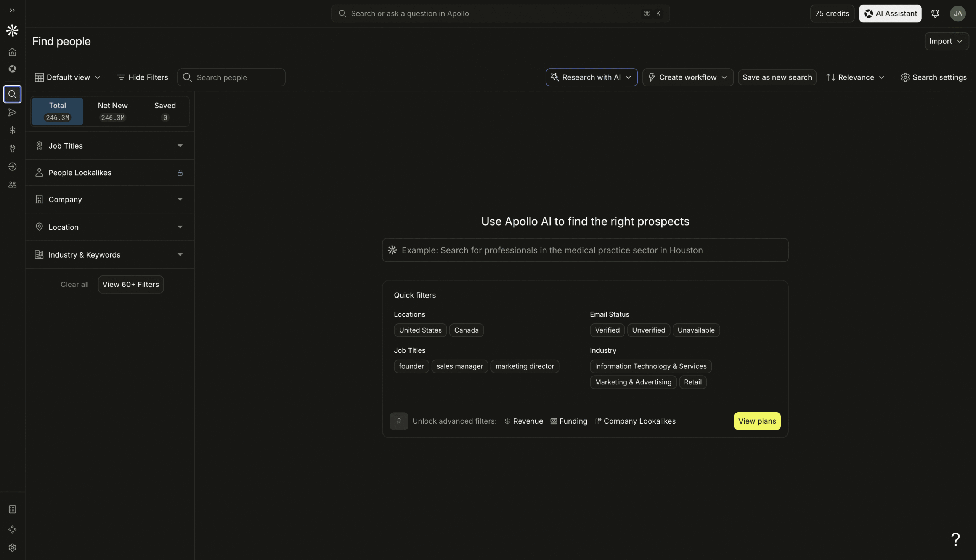Click the Company Lookalikes advanced filter
This screenshot has width=976, height=560.
click(635, 421)
